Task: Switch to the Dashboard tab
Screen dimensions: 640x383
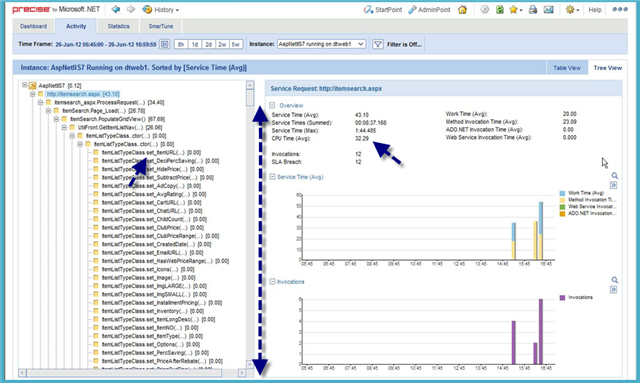Action: tap(33, 26)
